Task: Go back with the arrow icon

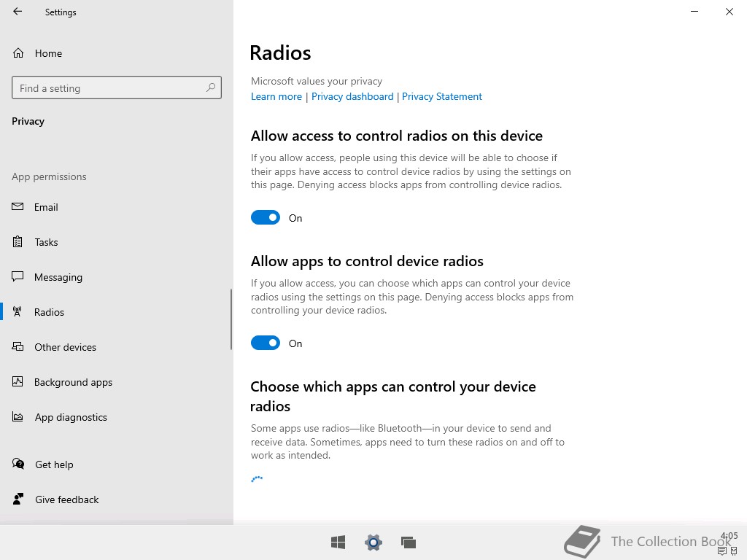Action: click(18, 12)
